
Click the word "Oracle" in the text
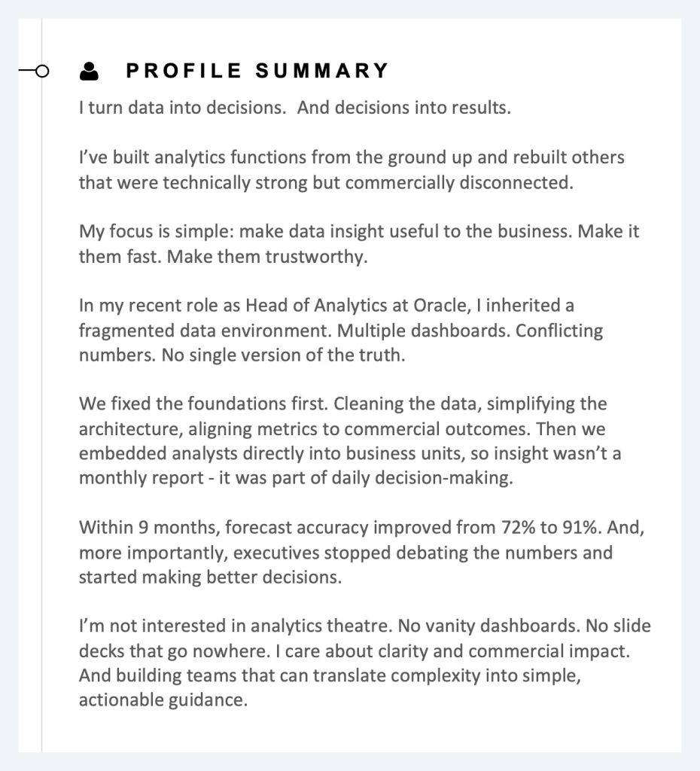click(440, 306)
